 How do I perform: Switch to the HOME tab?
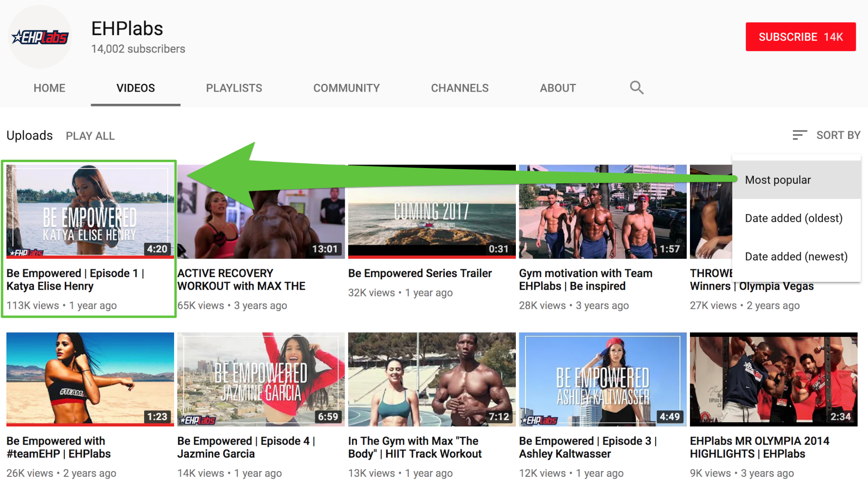tap(50, 88)
